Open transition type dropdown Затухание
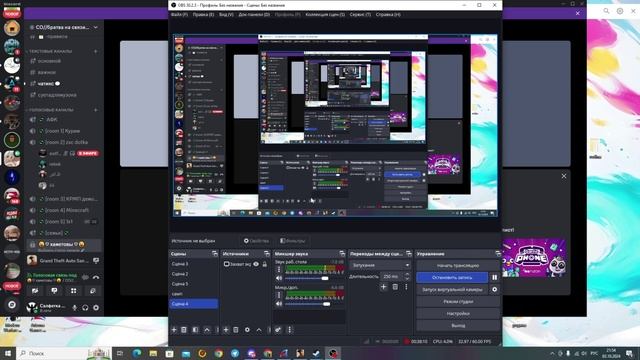This screenshot has height=360, width=640. pyautogui.click(x=380, y=265)
